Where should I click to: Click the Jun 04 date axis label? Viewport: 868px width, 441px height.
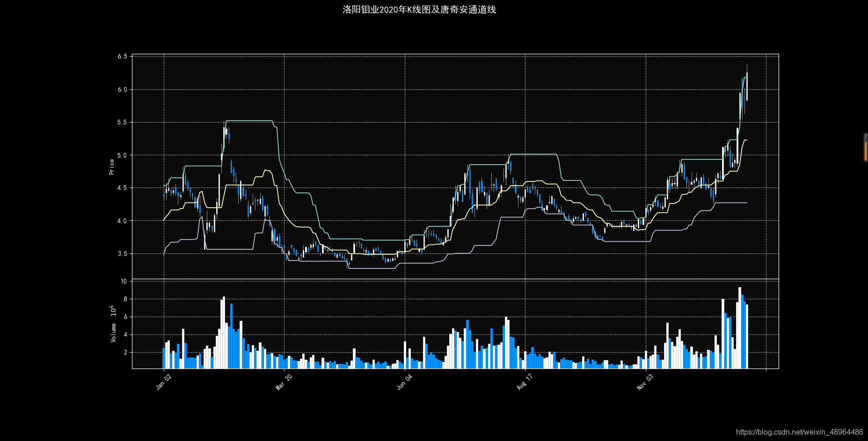tap(404, 382)
